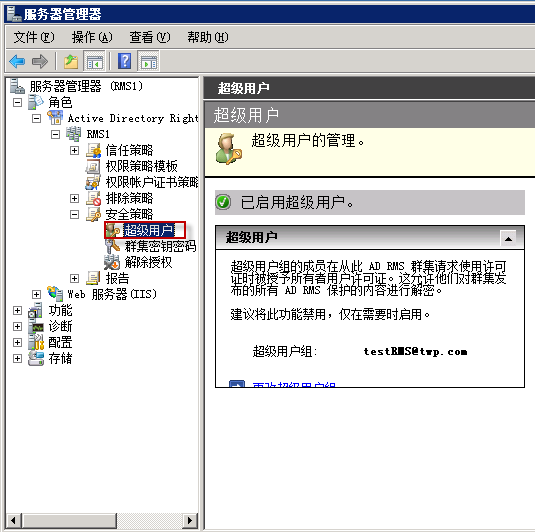Select 报告 tree item label
Screen dimensions: 535x532
(x=117, y=278)
